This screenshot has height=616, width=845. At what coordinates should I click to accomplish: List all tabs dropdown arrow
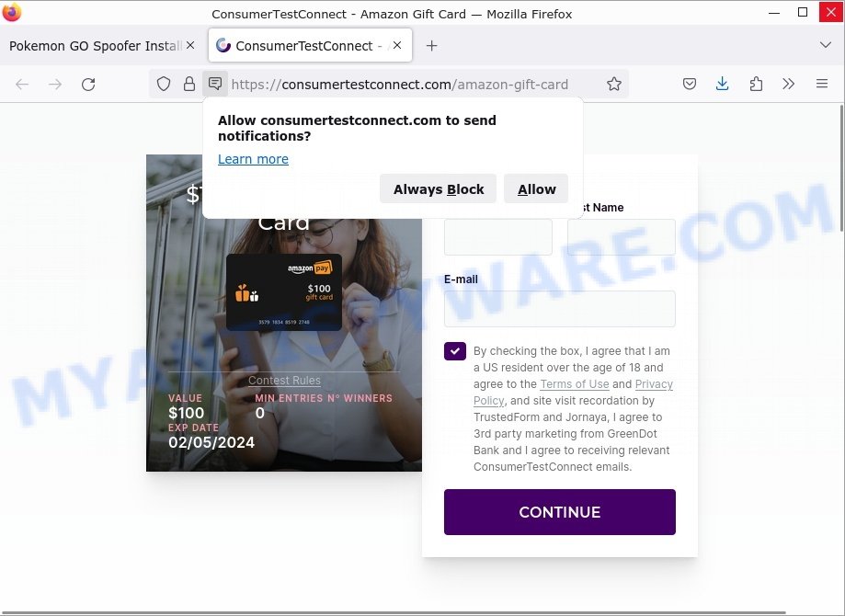[x=825, y=45]
